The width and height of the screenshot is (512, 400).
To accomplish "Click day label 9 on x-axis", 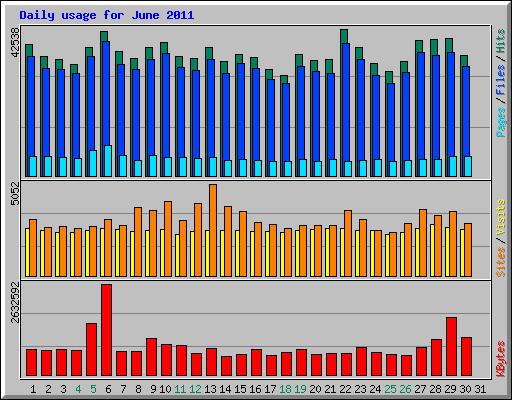I will click(x=153, y=389).
